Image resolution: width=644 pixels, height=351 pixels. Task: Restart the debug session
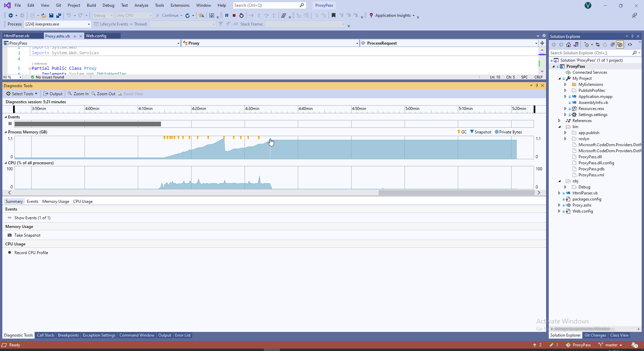click(241, 15)
